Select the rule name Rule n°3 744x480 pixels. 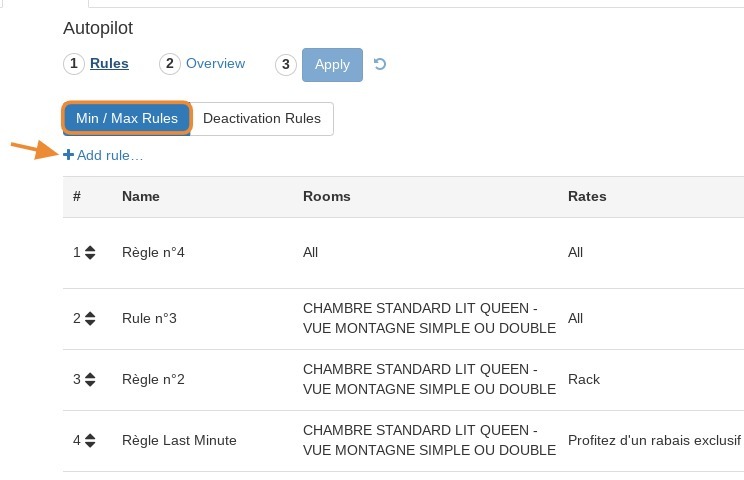click(x=149, y=318)
